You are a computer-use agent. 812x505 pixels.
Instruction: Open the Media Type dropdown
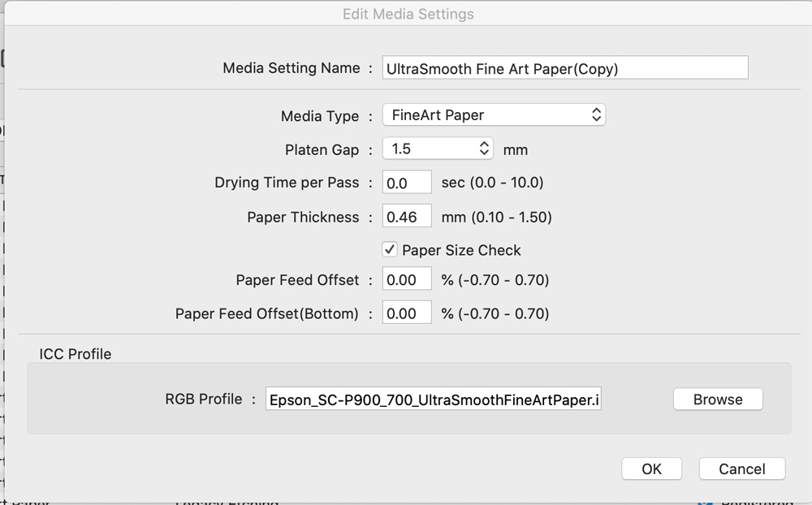click(494, 115)
